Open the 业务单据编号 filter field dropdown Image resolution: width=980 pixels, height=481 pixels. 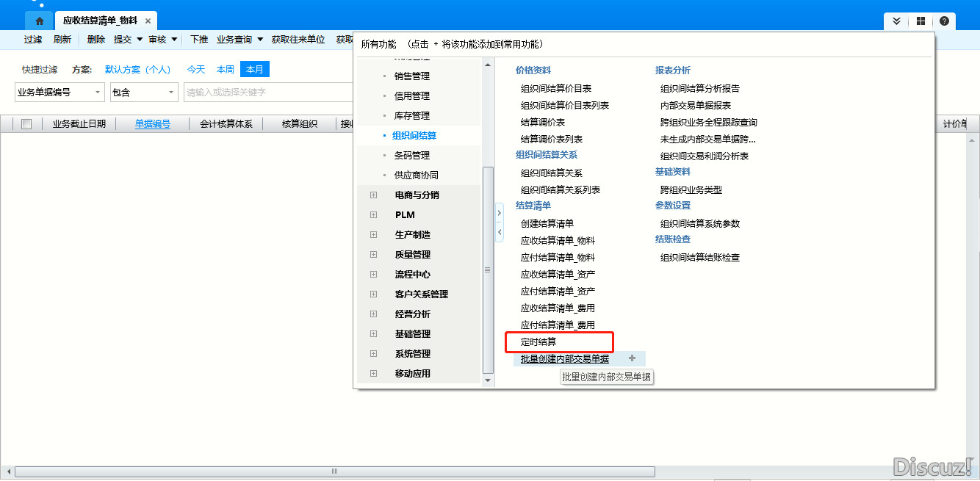pos(98,93)
